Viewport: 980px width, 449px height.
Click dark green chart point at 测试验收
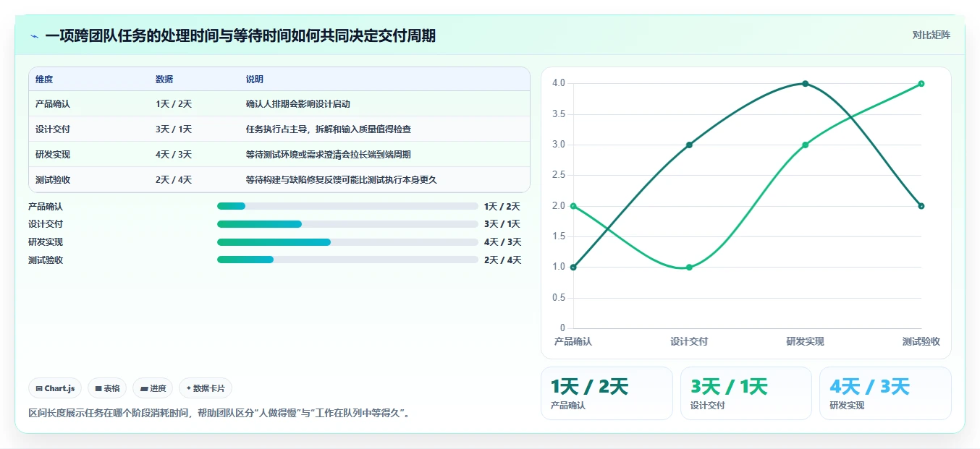[921, 206]
